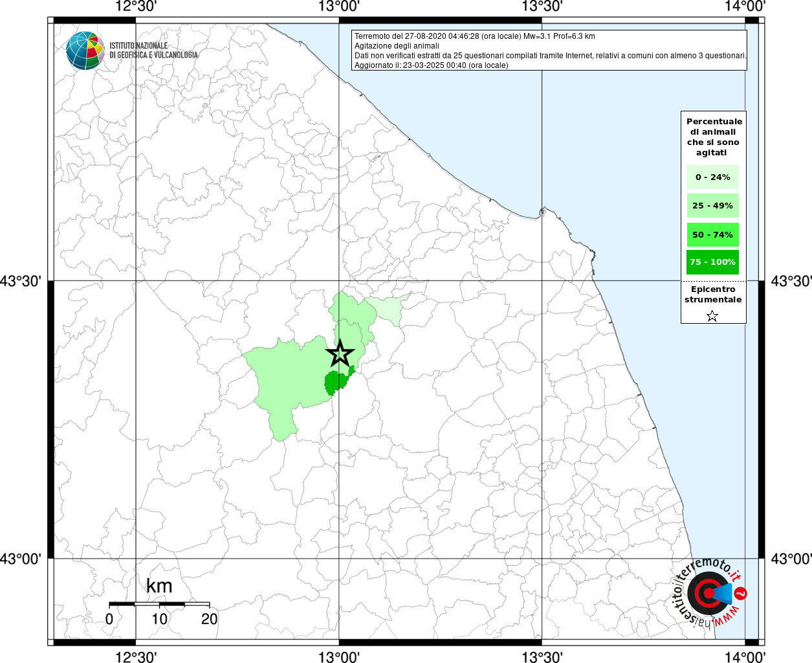Click the bottom axis label 13°30'

542,657
